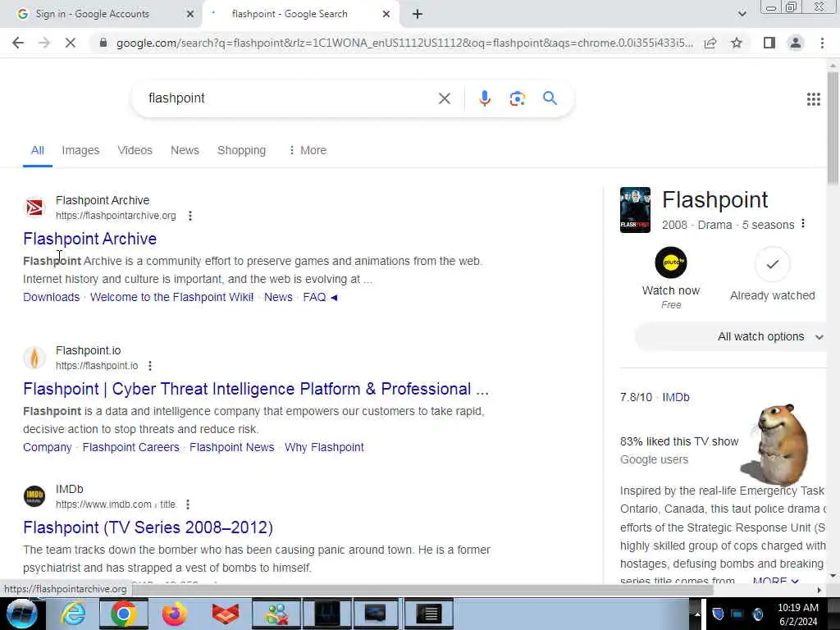The width and height of the screenshot is (840, 630).
Task: Open Flashpoint TV Series 2008–2012 result
Action: 148,527
